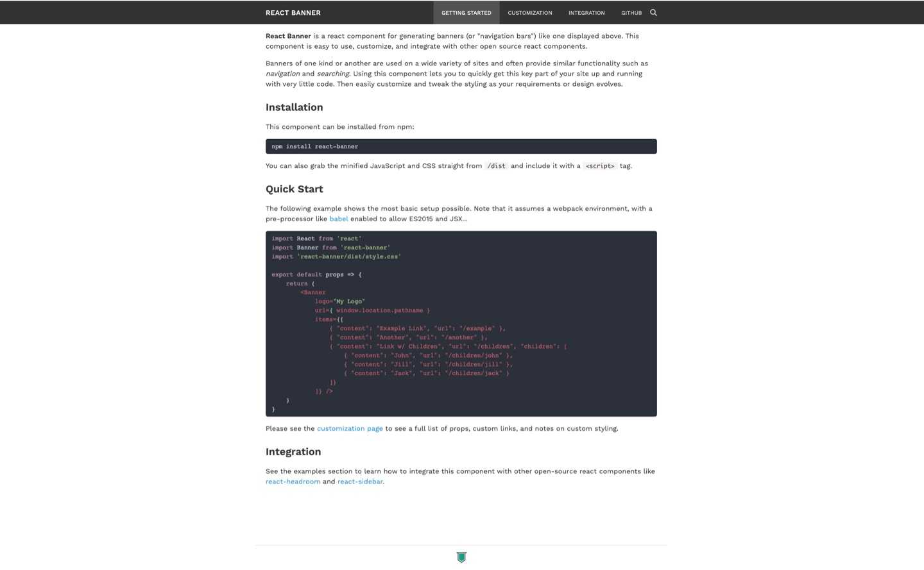Go to the React Banner logo link
This screenshot has height=570, width=924.
pos(293,13)
